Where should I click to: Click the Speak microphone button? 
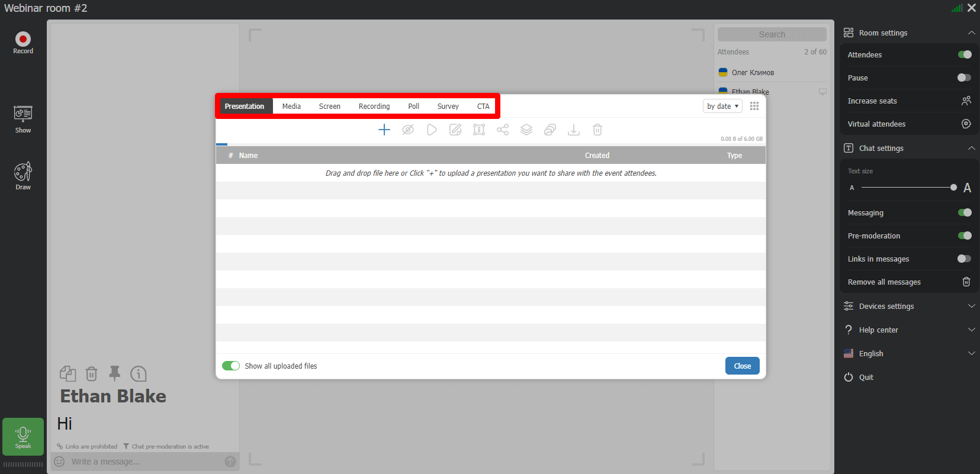click(23, 437)
